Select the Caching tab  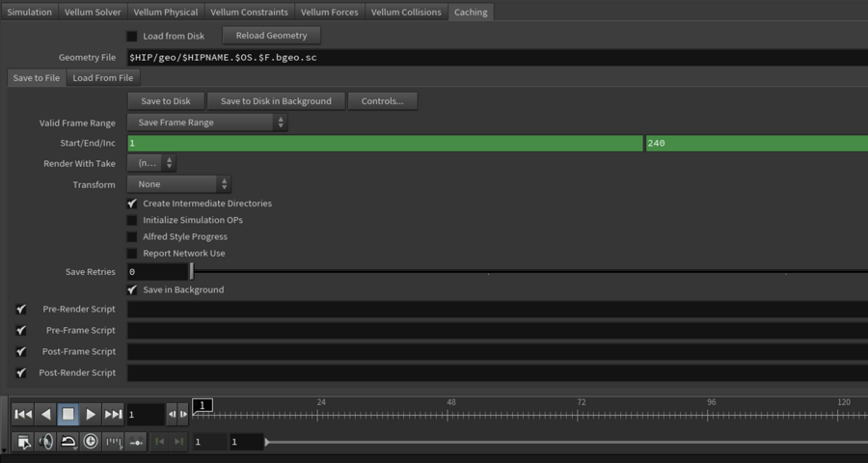[x=471, y=12]
